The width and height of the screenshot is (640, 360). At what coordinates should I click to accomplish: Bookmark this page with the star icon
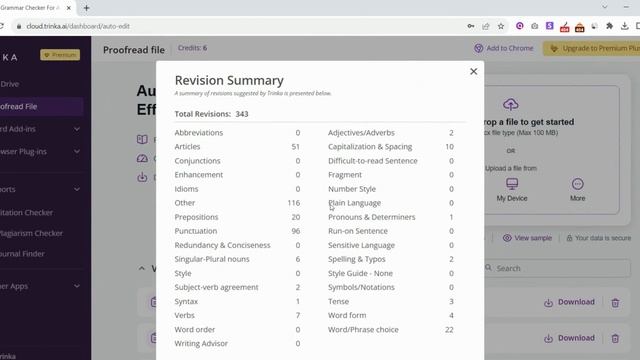(x=501, y=26)
